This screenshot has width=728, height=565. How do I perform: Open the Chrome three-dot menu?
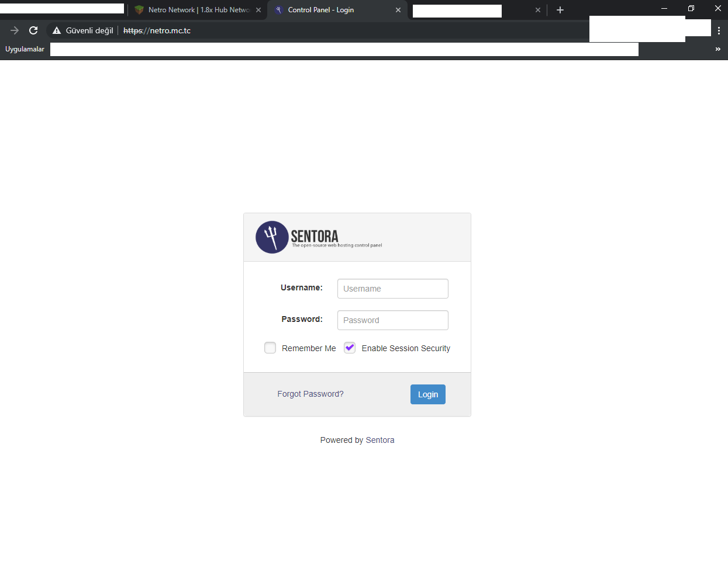(x=719, y=30)
